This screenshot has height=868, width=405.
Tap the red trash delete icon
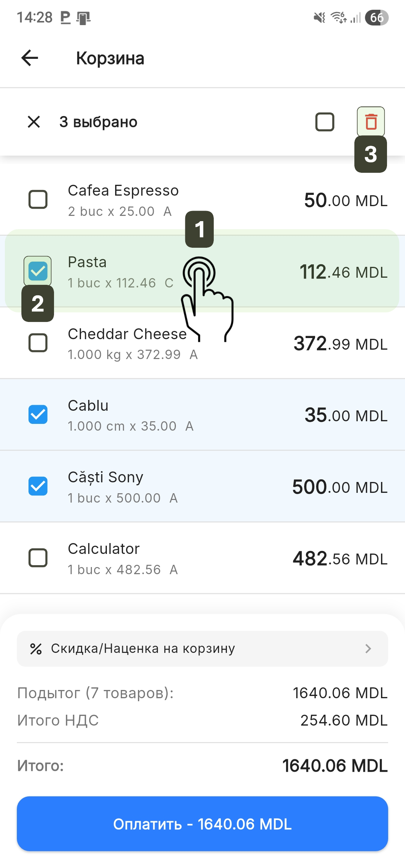coord(371,122)
